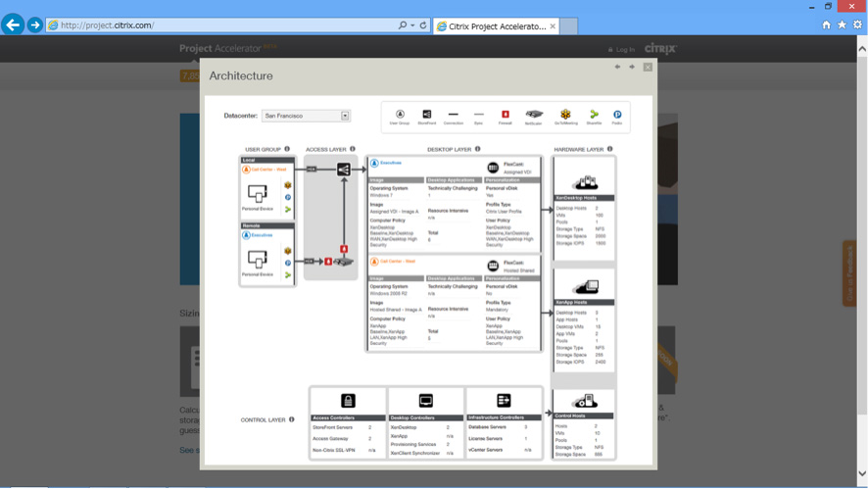Click the GoToMeeting legend icon
Image resolution: width=868 pixels, height=489 pixels.
[x=565, y=114]
